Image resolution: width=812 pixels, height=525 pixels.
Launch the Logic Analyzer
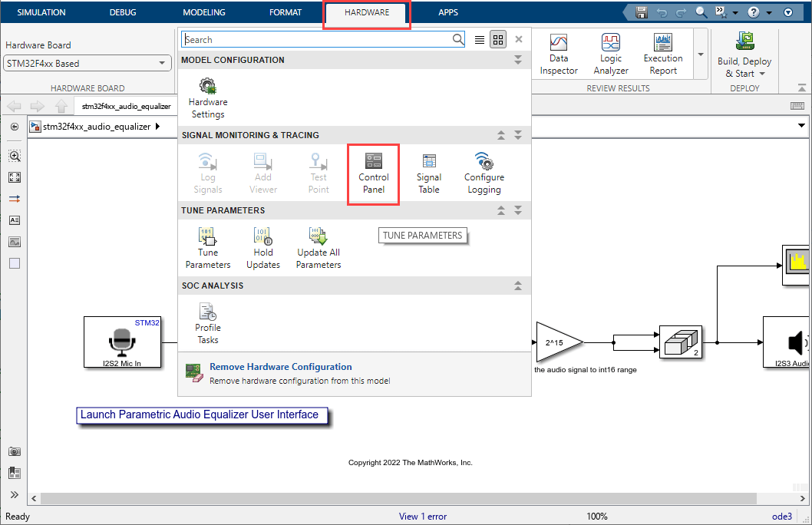pos(611,54)
